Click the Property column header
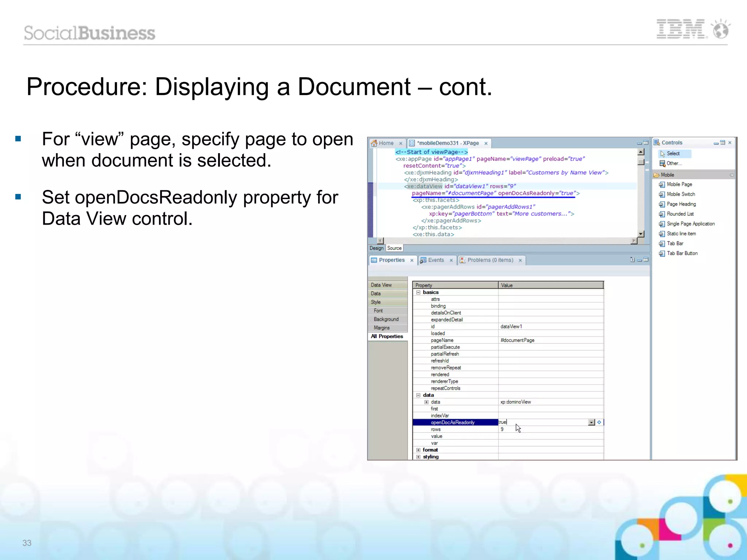This screenshot has width=747, height=560. click(455, 285)
